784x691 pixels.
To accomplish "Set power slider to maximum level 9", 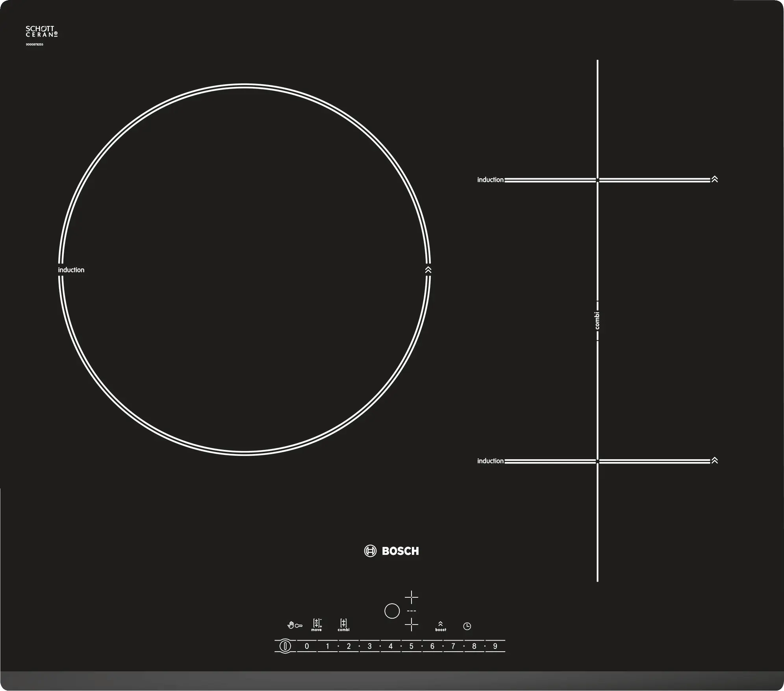I will 495,646.
